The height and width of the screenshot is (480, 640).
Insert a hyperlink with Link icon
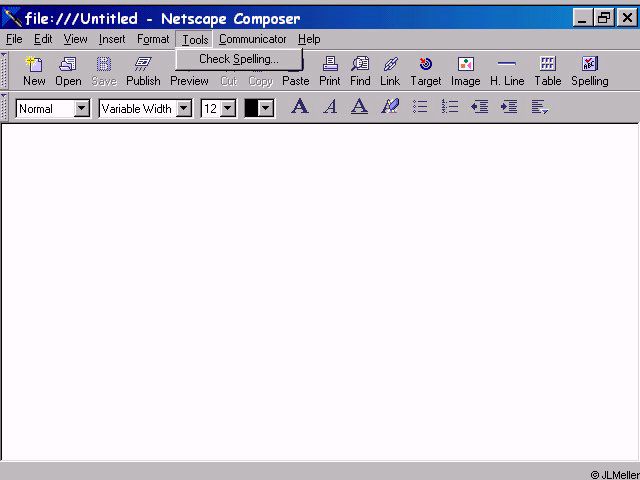[x=390, y=71]
